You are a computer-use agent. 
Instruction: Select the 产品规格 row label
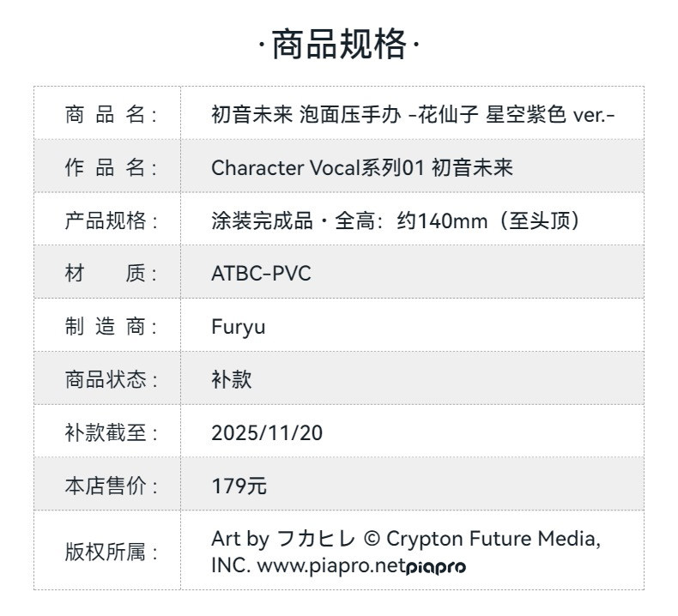click(x=111, y=220)
